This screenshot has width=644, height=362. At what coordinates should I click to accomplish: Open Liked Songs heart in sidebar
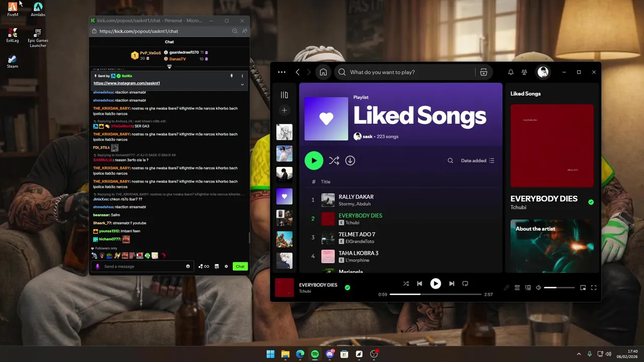pos(284,196)
